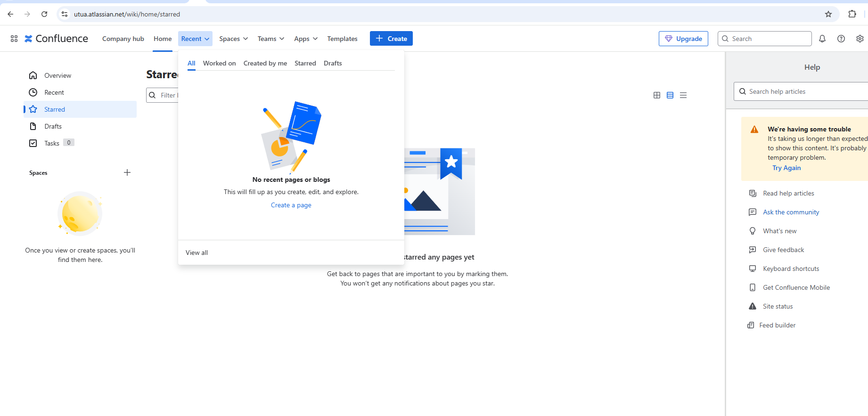Select the All tab in Recent panel

pos(191,63)
